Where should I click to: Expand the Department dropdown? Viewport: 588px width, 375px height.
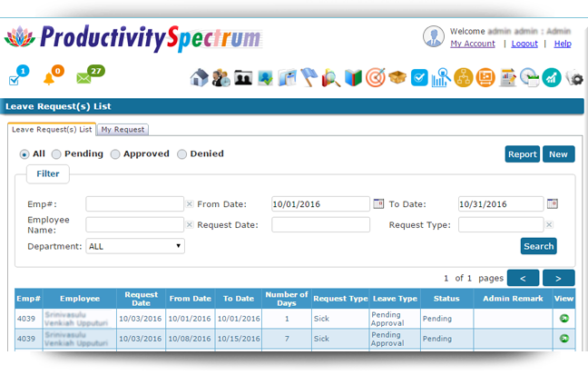click(135, 246)
